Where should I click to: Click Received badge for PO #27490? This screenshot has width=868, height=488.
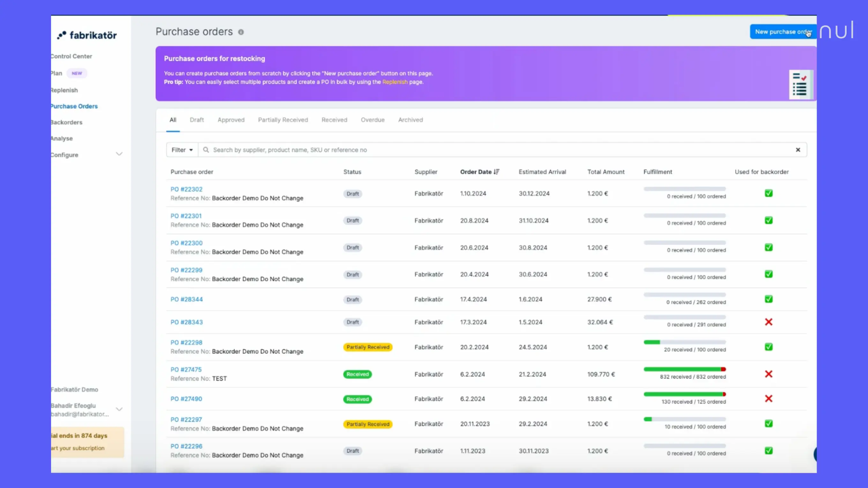(x=357, y=399)
